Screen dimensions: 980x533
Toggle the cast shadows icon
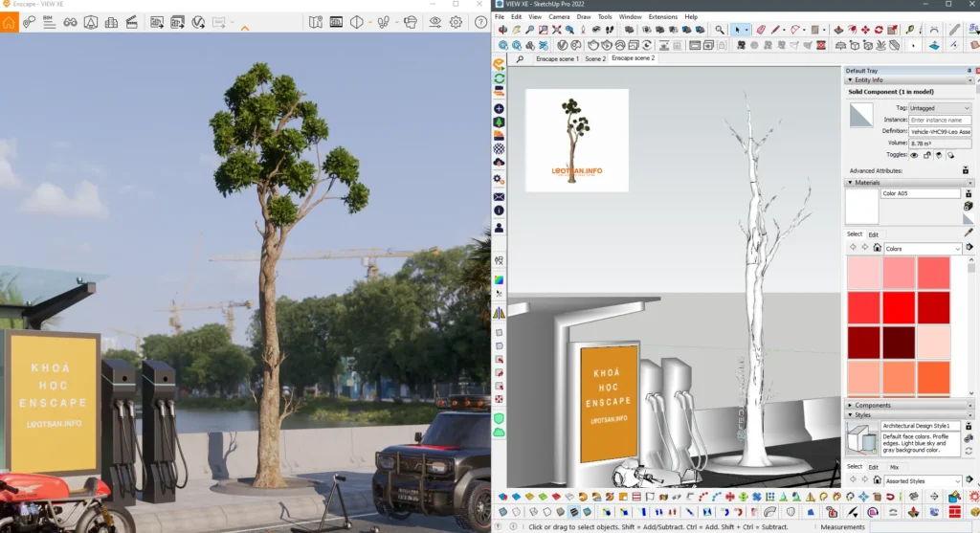pyautogui.click(x=950, y=155)
